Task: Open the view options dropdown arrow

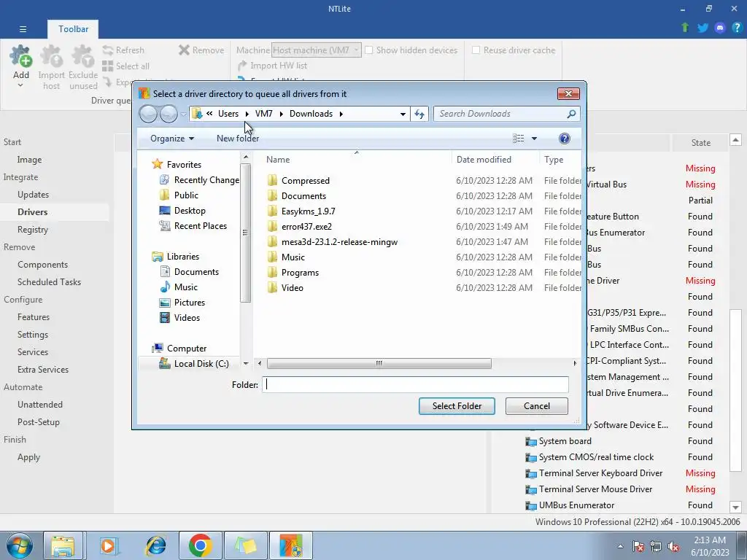Action: [x=534, y=139]
